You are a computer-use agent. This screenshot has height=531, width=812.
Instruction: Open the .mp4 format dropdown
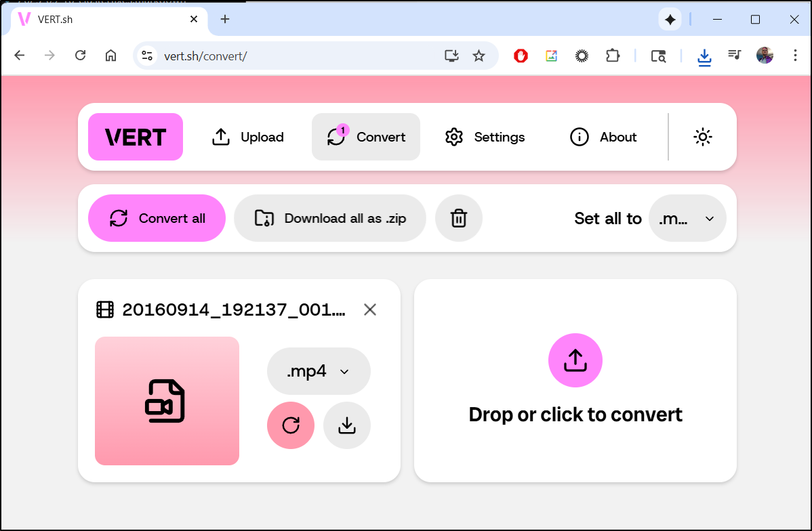coord(319,371)
